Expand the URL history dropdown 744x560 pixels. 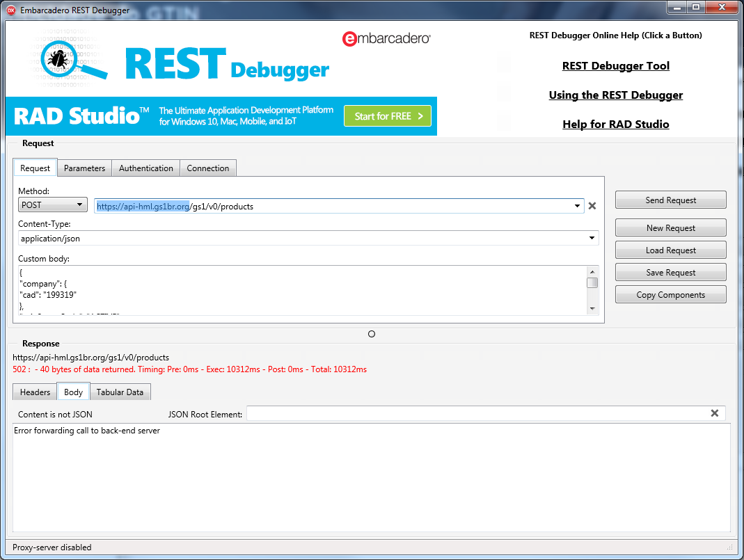point(578,206)
